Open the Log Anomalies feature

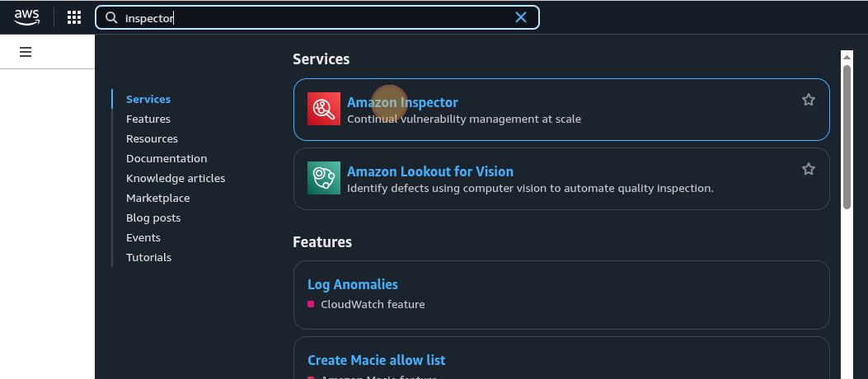(353, 284)
